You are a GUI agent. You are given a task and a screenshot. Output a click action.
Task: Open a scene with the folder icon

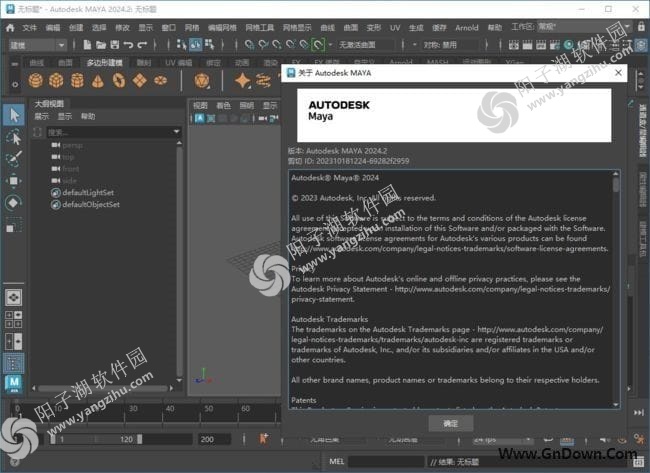click(x=101, y=44)
